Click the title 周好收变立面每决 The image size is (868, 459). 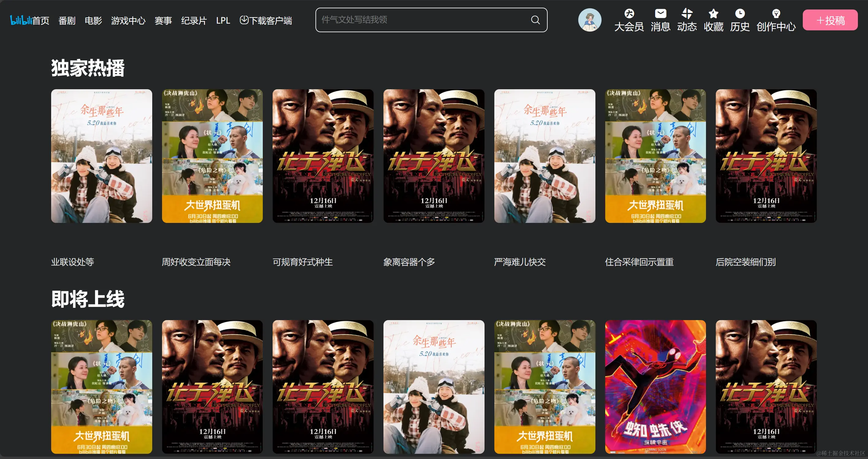click(196, 262)
